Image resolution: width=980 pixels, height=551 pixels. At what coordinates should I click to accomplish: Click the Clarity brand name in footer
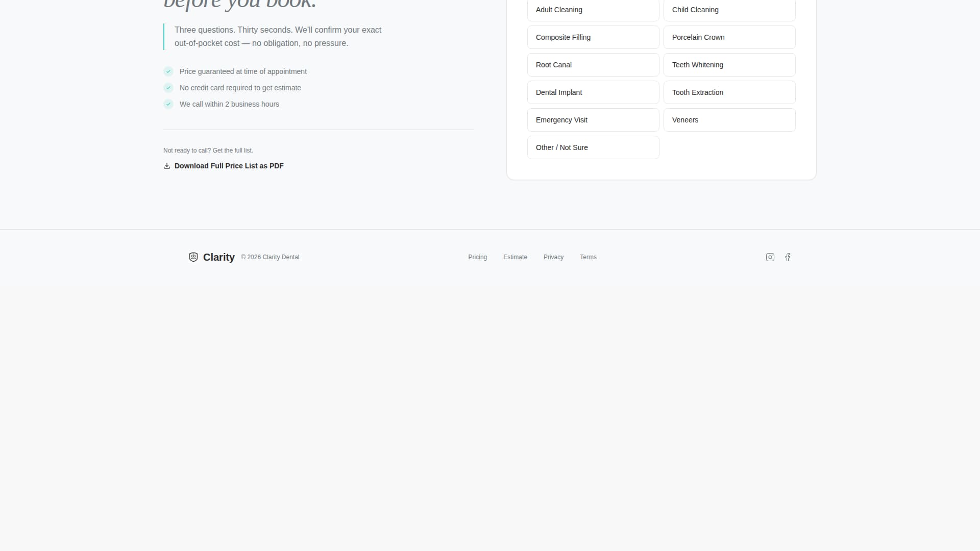(x=219, y=257)
